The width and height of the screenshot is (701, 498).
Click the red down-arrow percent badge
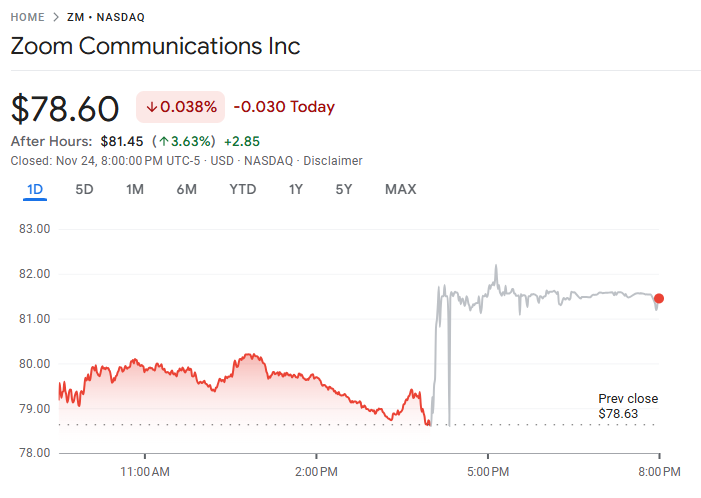180,107
